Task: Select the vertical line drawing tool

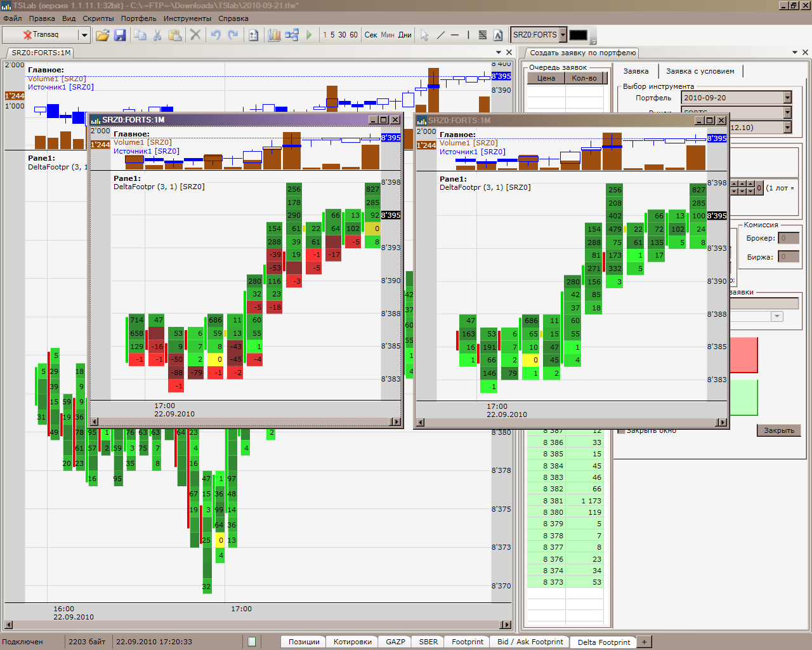Action: tap(468, 35)
